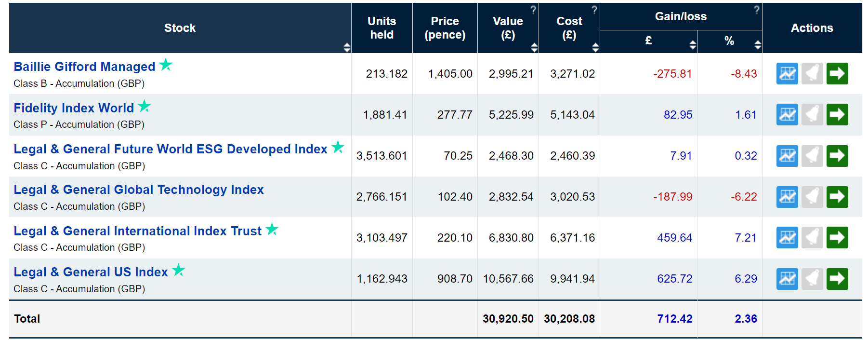Click the bell icon for Legal & General US Index
The width and height of the screenshot is (868, 340).
point(812,279)
